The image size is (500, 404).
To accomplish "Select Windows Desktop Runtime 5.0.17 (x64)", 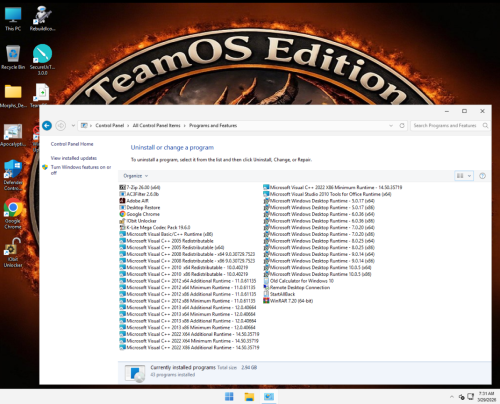I will (x=319, y=201).
